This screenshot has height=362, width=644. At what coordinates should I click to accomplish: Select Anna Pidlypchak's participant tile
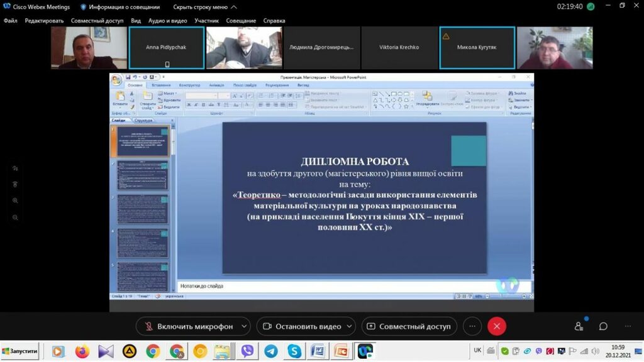click(x=166, y=47)
